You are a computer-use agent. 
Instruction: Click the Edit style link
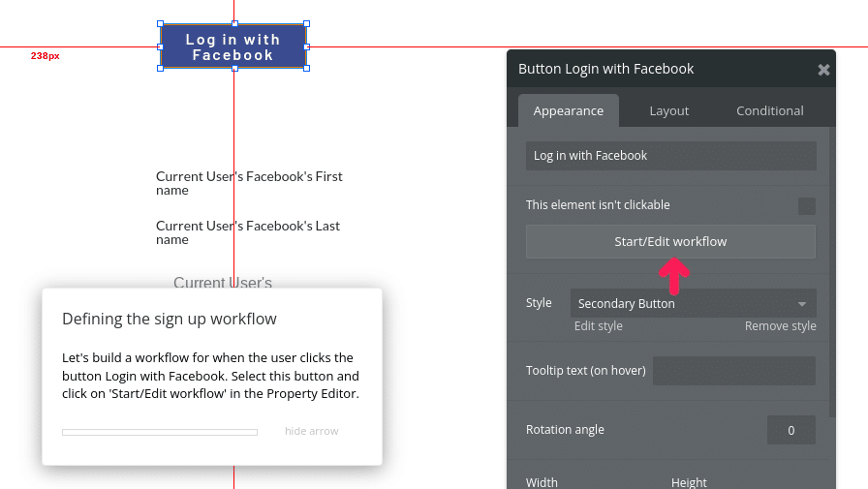(599, 325)
